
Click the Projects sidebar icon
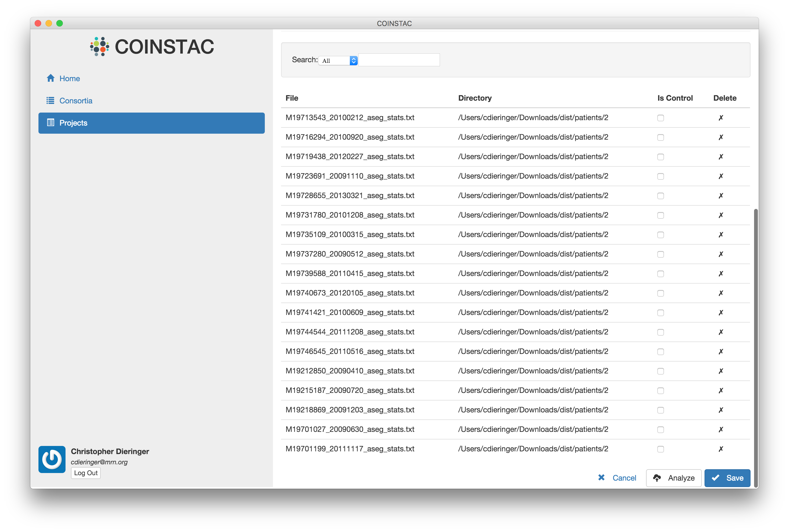click(51, 123)
